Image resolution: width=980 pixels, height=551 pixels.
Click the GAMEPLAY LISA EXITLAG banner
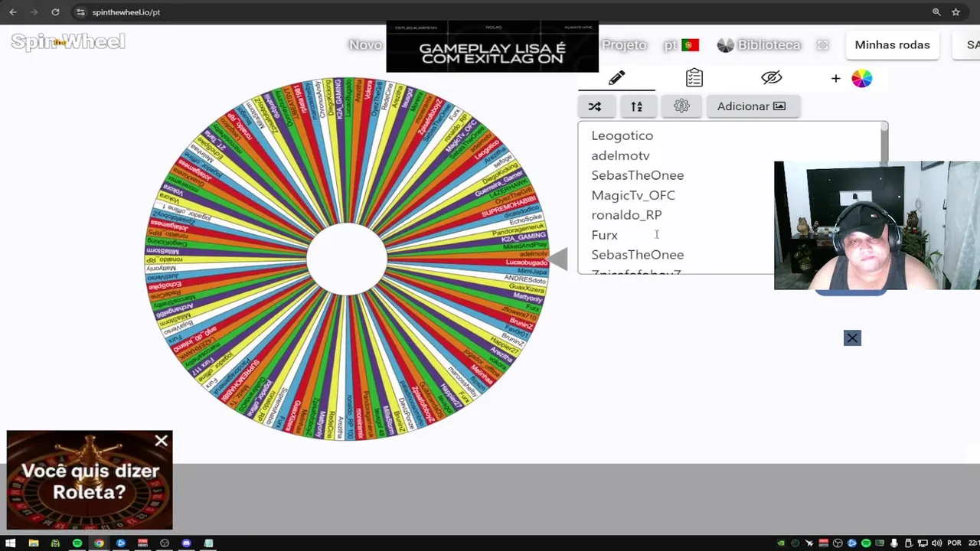pyautogui.click(x=492, y=47)
